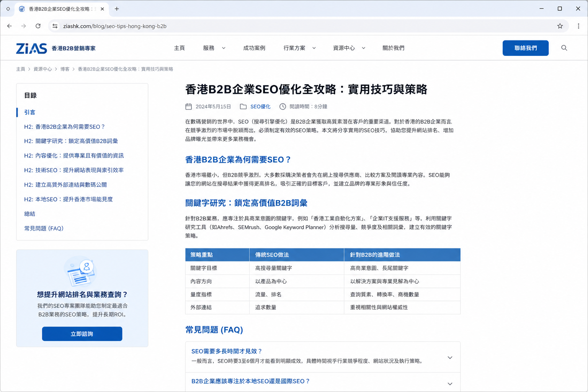Screen dimensions: 588x392
Task: Click the table cell 重視相關性與網站權威性
Action: pos(402,307)
